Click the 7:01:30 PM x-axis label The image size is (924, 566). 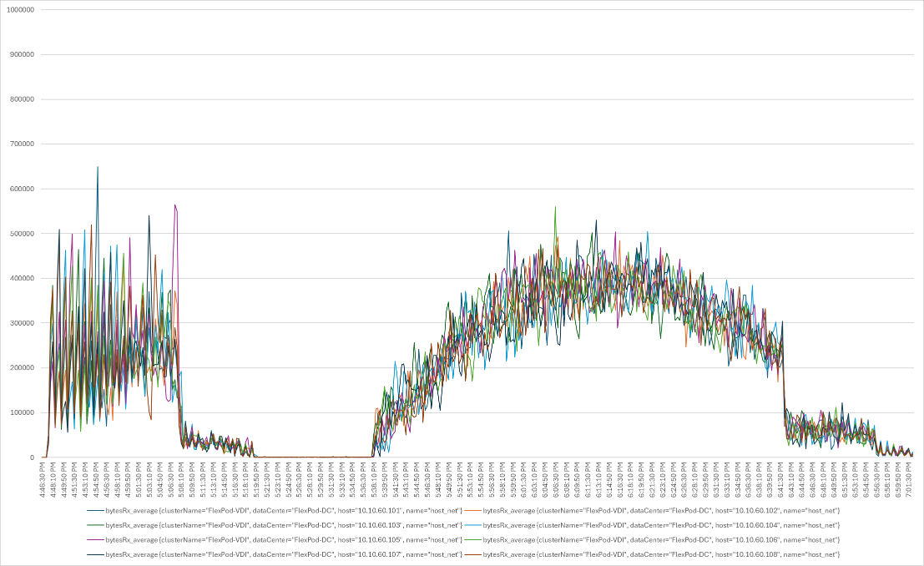910,479
